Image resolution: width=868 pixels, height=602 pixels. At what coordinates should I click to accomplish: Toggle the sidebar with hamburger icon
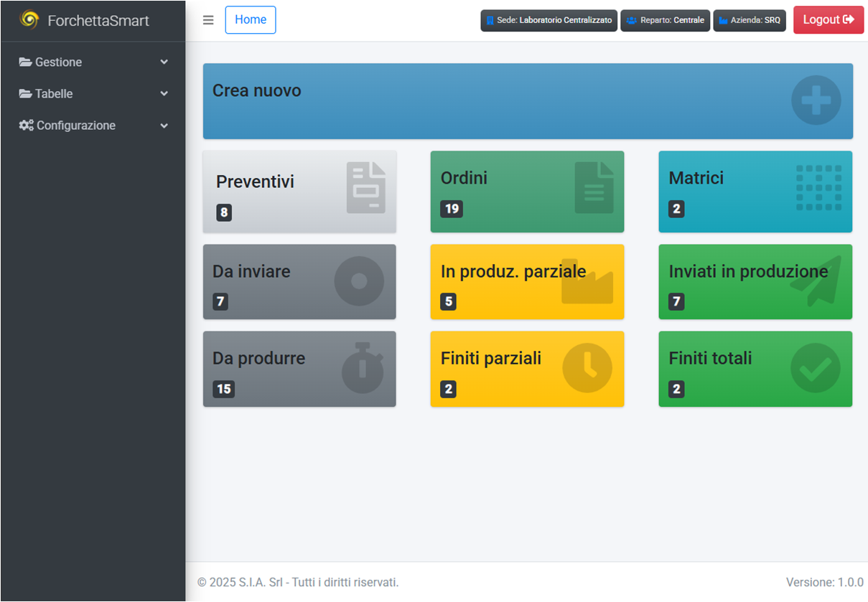208,20
